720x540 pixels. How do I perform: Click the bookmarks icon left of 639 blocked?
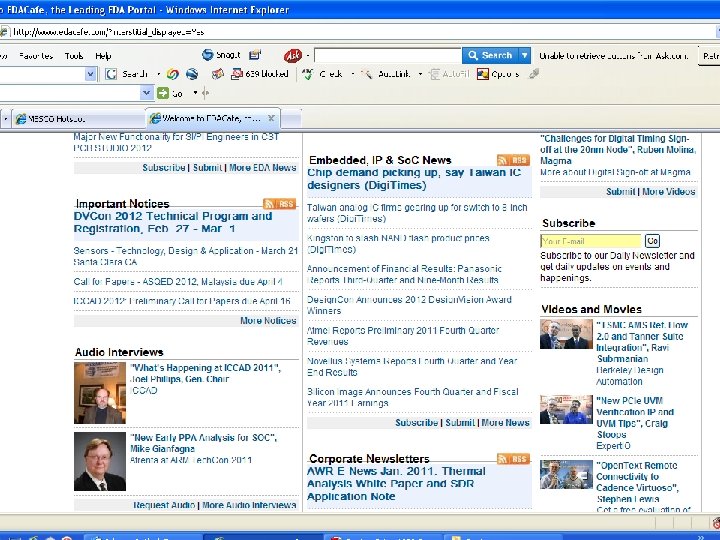click(x=218, y=74)
